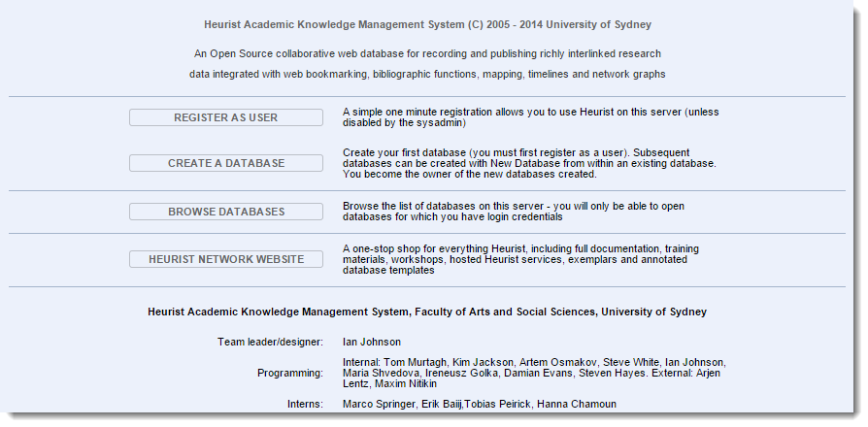Viewport: 868px width, 427px height.
Task: Click the 'Browse the list of databases' description
Action: [514, 212]
